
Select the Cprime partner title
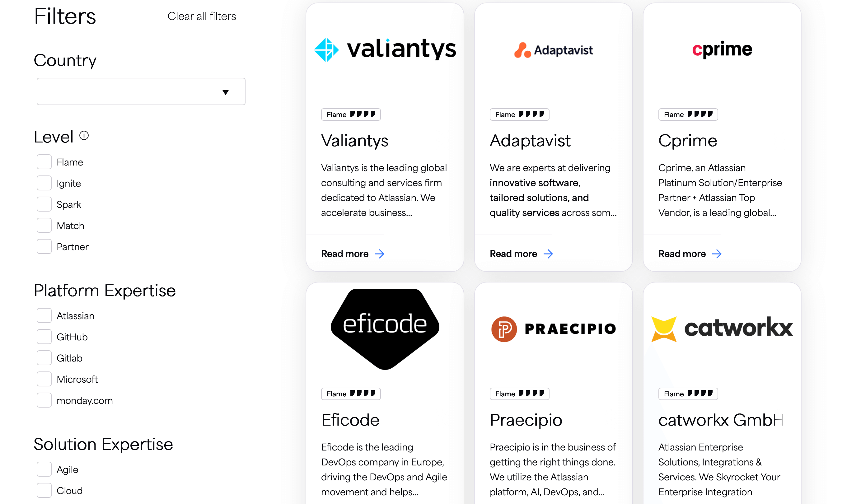pos(687,140)
